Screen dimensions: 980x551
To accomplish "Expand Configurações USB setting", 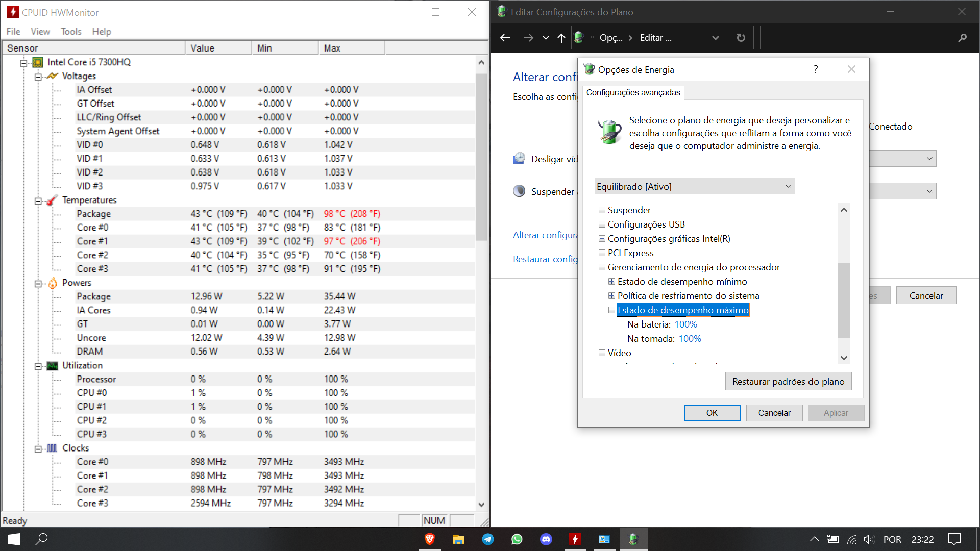I will point(602,224).
